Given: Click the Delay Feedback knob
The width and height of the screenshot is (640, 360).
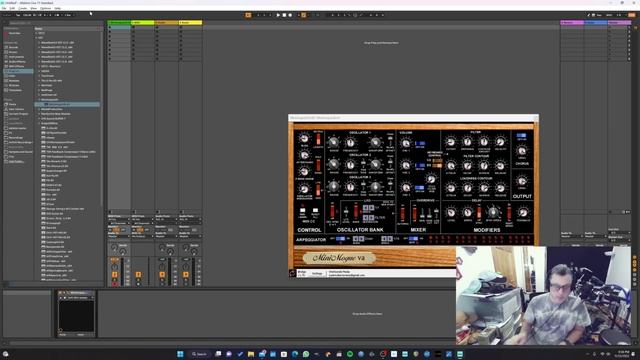Looking at the screenshot, I should pyautogui.click(x=522, y=212).
